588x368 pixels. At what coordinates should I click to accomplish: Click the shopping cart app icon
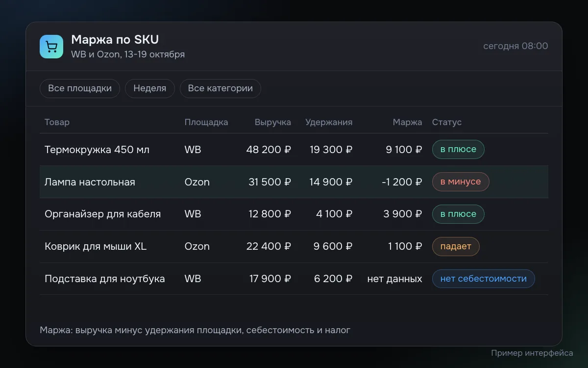click(51, 47)
